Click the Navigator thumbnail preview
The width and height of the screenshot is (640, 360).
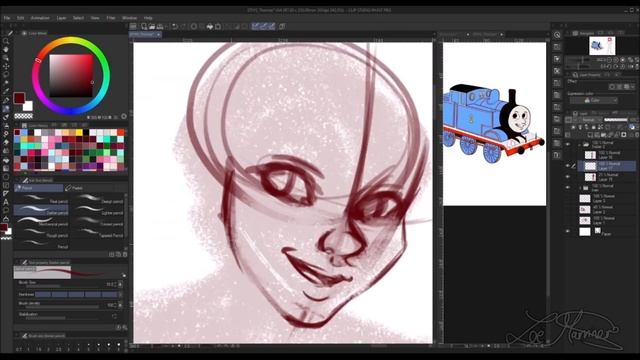click(x=602, y=46)
